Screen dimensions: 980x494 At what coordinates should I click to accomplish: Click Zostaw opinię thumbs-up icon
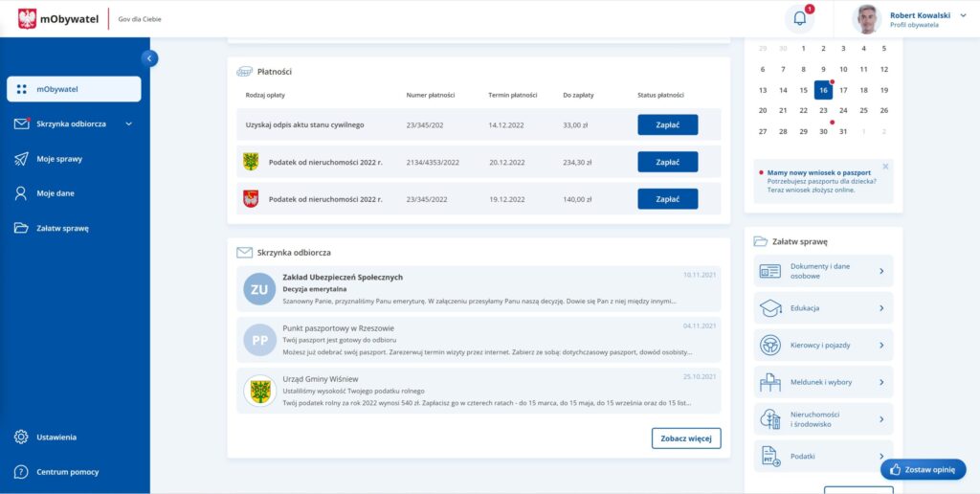click(x=895, y=470)
